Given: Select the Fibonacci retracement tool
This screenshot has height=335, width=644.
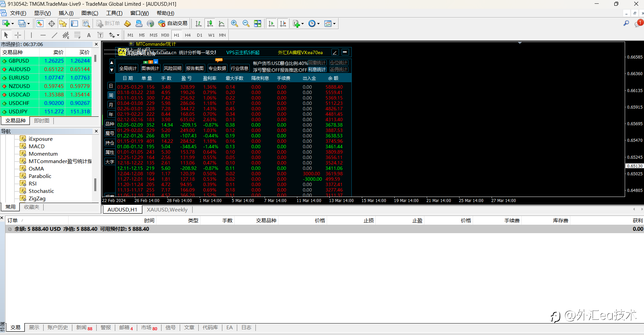Looking at the screenshot, I should click(x=77, y=35).
